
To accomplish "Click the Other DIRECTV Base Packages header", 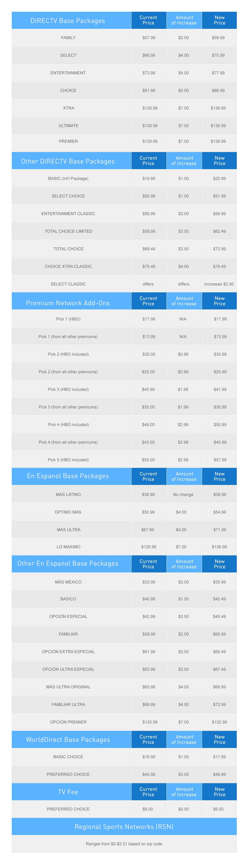I will point(68,161).
